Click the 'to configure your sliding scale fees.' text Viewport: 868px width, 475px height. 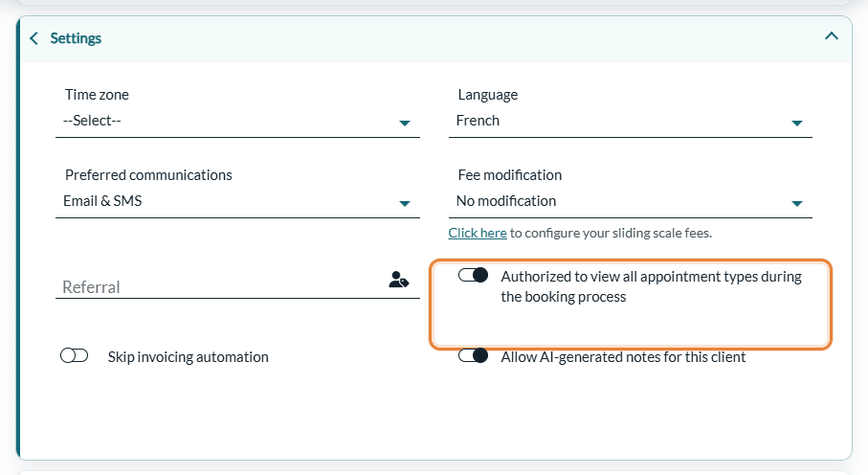click(x=611, y=233)
